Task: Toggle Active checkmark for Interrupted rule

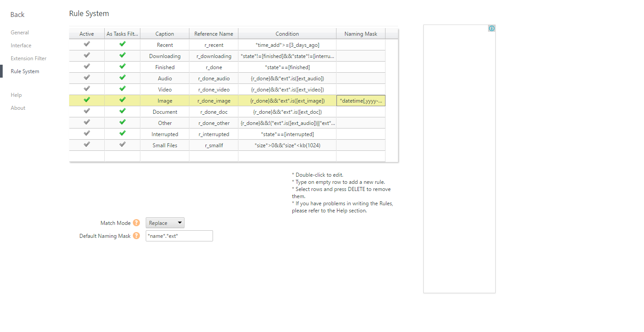Action: point(87,133)
